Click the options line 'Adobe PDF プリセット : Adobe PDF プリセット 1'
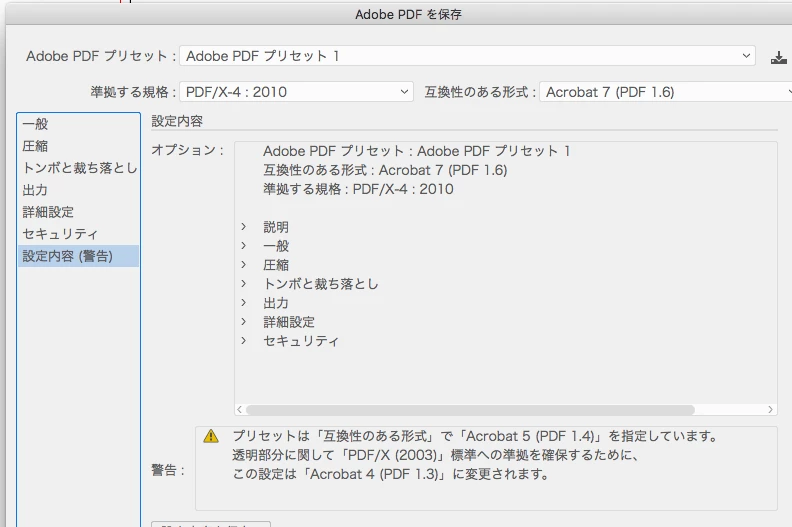This screenshot has height=527, width=792. (x=417, y=151)
